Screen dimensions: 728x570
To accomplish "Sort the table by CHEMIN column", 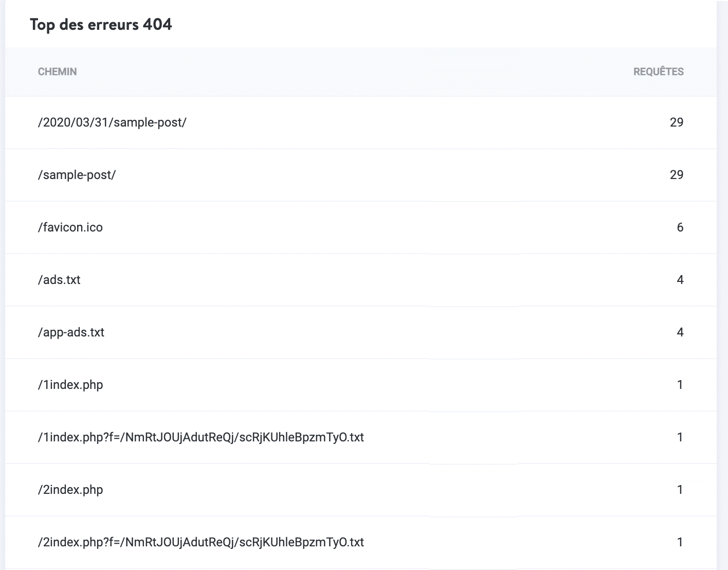I will click(57, 72).
